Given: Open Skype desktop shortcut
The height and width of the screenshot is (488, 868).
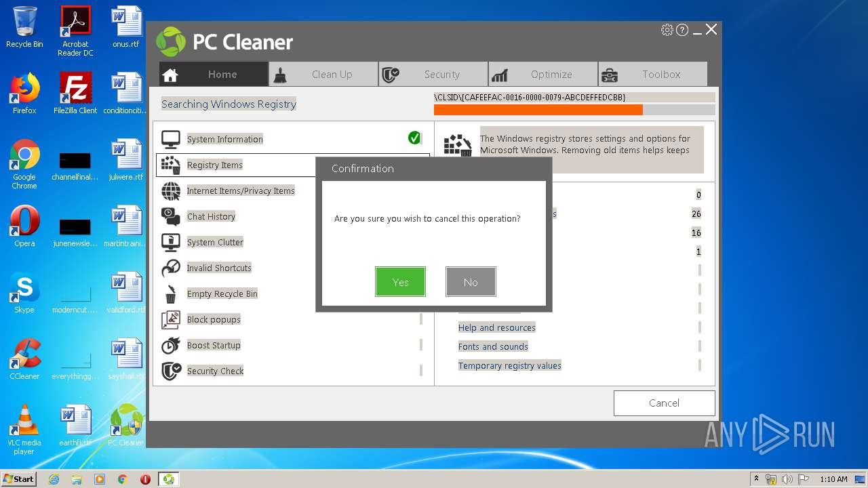Looking at the screenshot, I should [x=24, y=293].
